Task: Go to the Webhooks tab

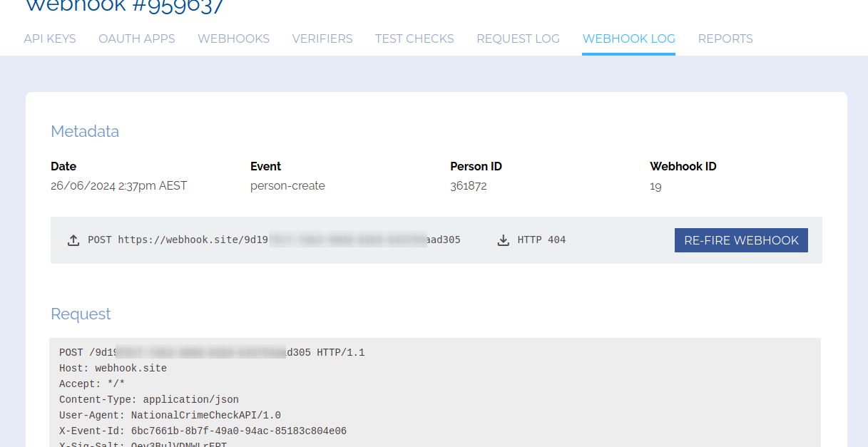Action: coord(234,38)
